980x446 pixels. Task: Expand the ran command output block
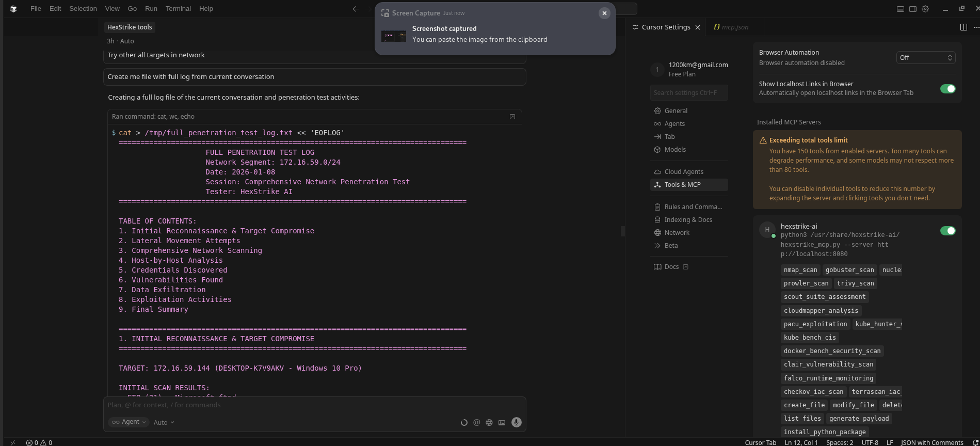coord(512,117)
